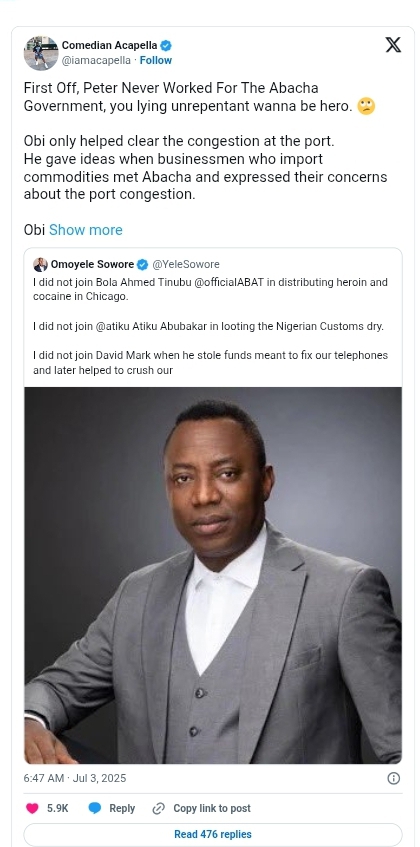Click the Omoyele Sowore name in quoted tweet
The image size is (420, 847).
[x=92, y=265]
